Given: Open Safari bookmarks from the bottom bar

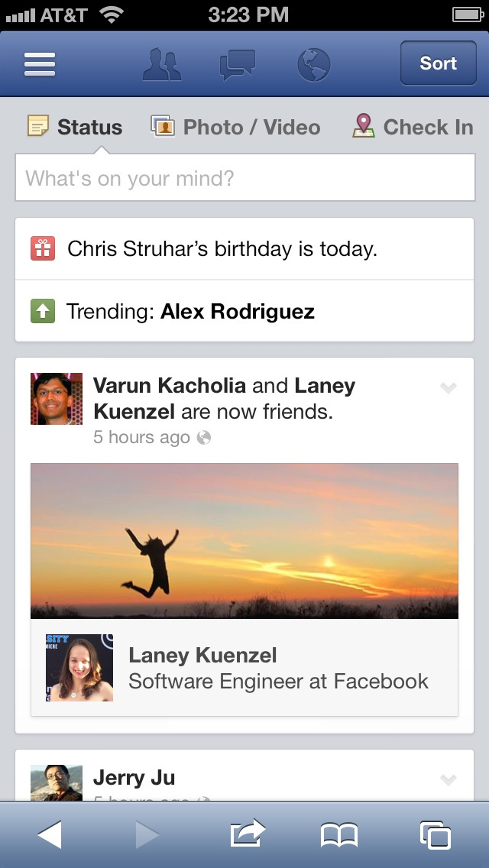Looking at the screenshot, I should (x=341, y=835).
